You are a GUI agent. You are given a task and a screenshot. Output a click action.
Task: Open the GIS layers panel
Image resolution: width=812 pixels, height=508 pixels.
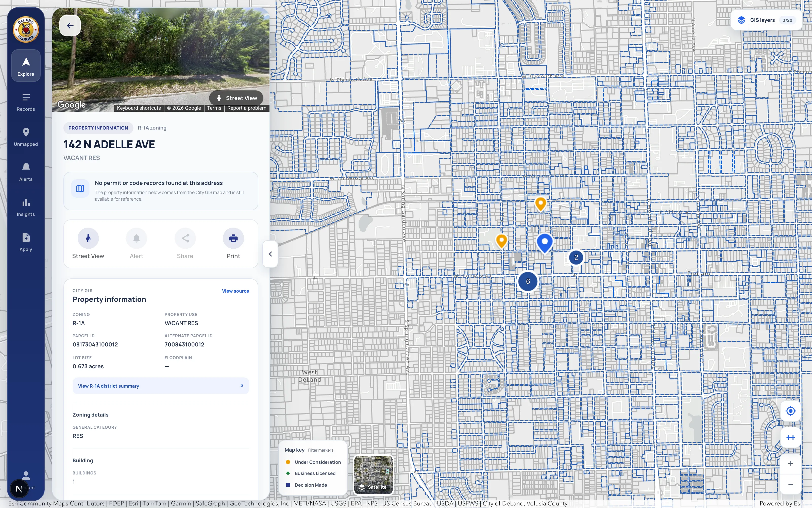point(766,20)
